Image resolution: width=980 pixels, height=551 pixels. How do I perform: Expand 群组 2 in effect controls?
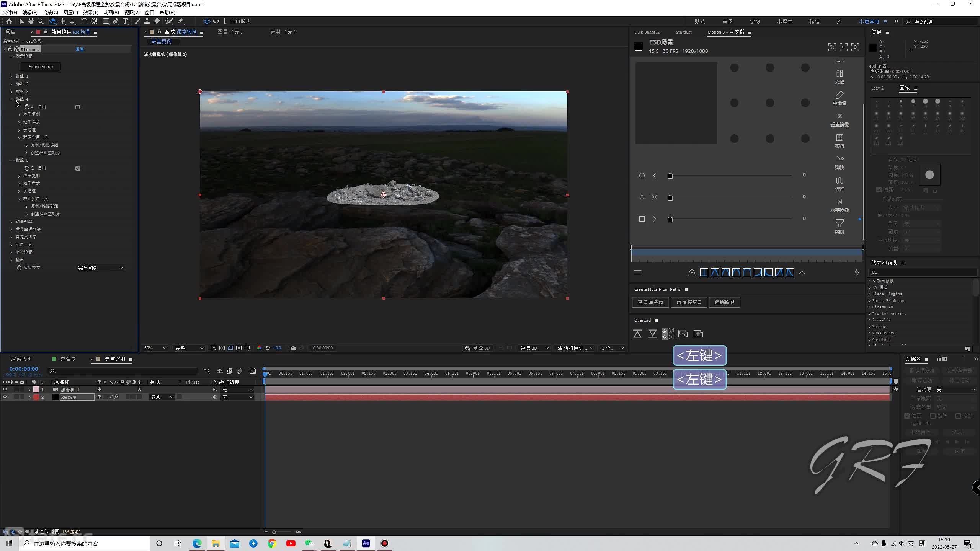point(11,84)
